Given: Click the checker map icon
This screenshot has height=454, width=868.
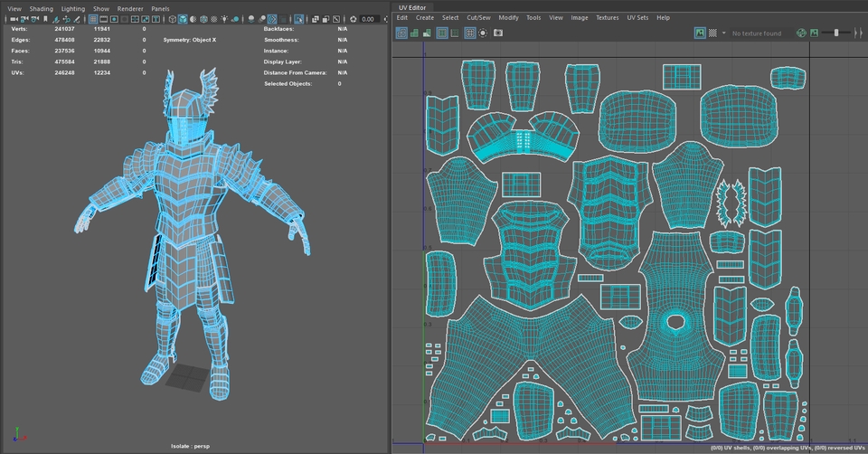Looking at the screenshot, I should click(x=712, y=33).
